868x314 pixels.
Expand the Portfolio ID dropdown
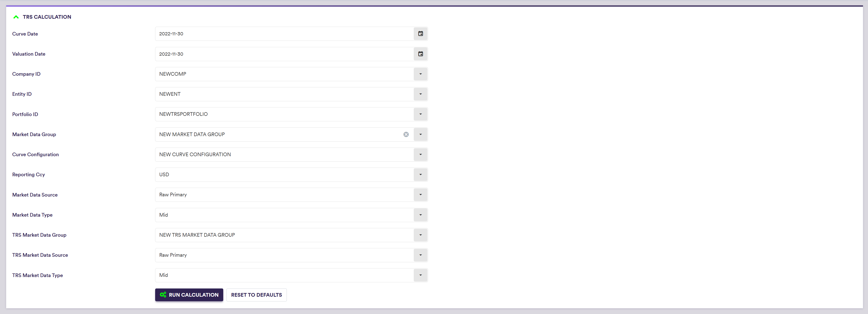pyautogui.click(x=420, y=114)
